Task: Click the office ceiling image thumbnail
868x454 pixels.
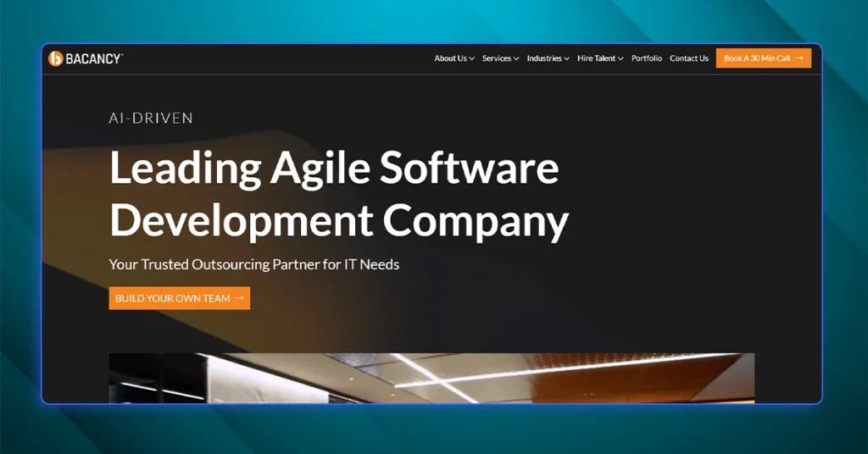Action: tap(431, 377)
